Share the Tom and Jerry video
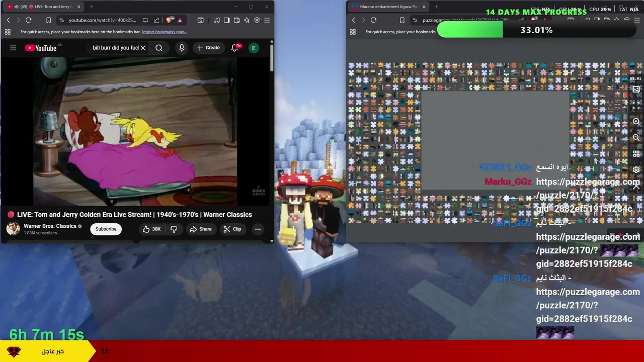 tap(200, 229)
